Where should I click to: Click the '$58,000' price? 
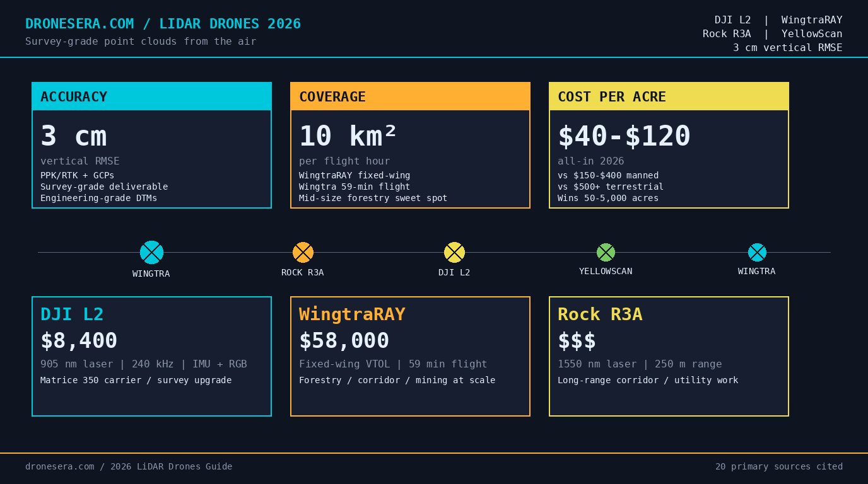pyautogui.click(x=344, y=341)
